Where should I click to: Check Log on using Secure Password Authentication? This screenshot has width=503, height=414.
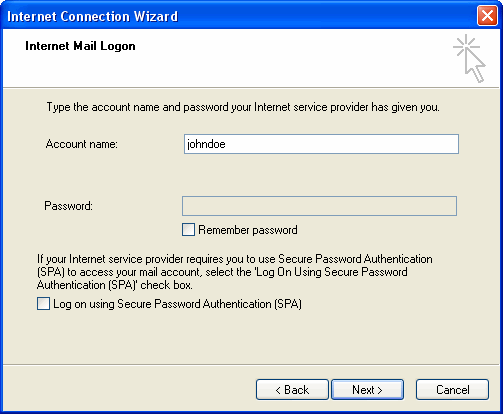click(43, 304)
